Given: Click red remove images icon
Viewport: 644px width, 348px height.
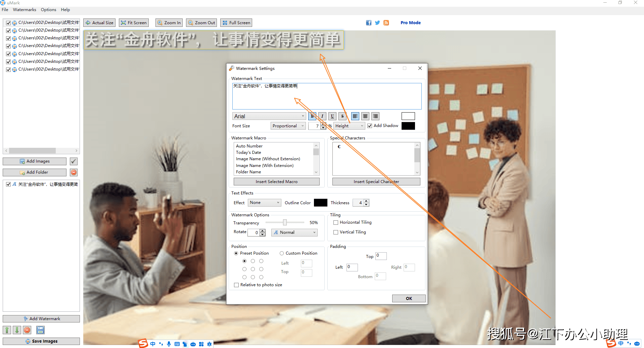Looking at the screenshot, I should [74, 172].
